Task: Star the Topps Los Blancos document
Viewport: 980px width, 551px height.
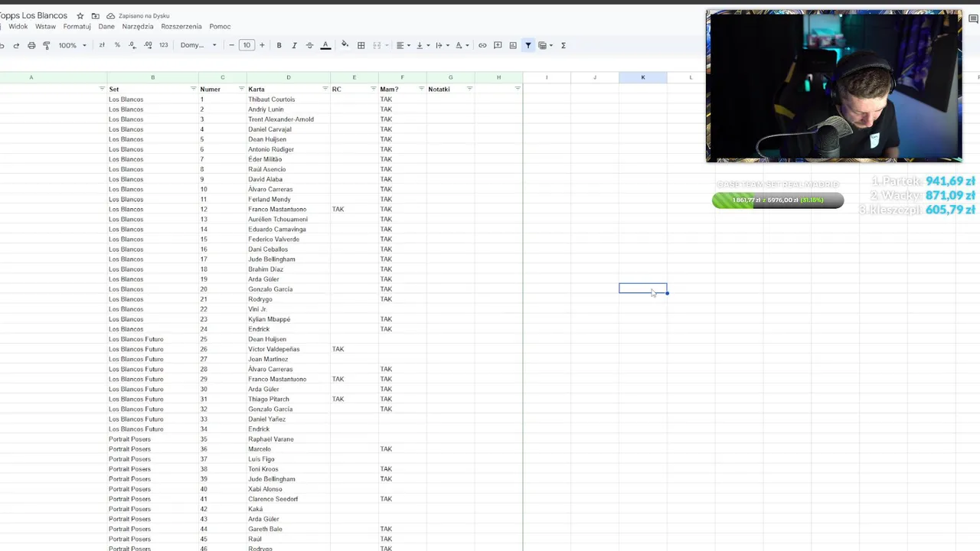Action: (x=80, y=15)
